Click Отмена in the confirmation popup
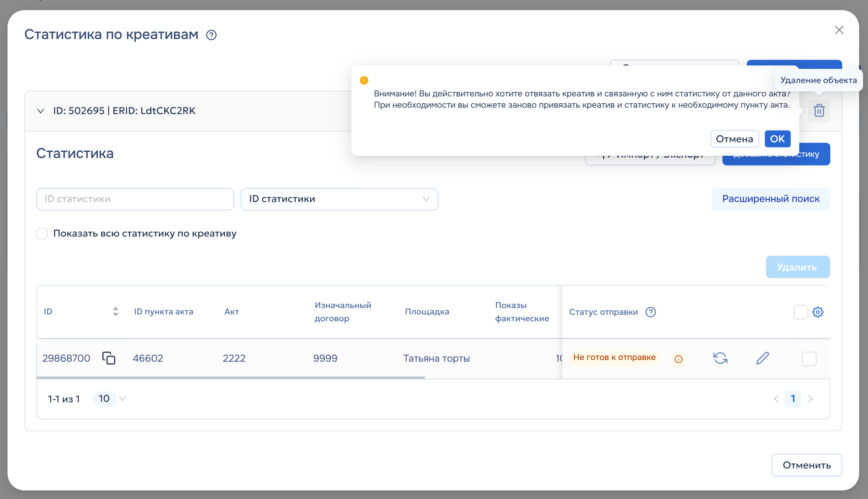 click(x=734, y=139)
